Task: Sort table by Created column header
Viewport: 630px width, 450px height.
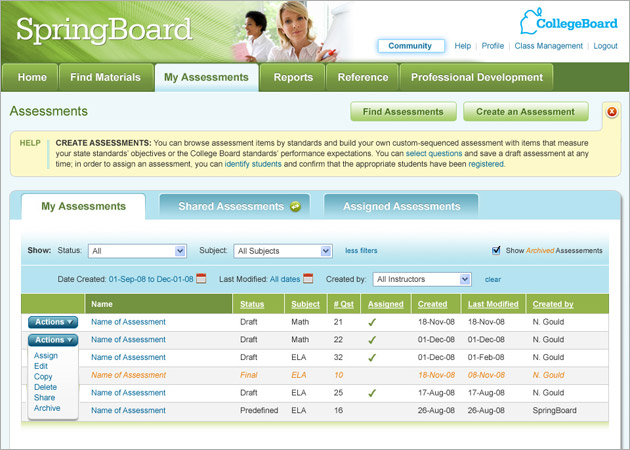Action: (x=432, y=304)
